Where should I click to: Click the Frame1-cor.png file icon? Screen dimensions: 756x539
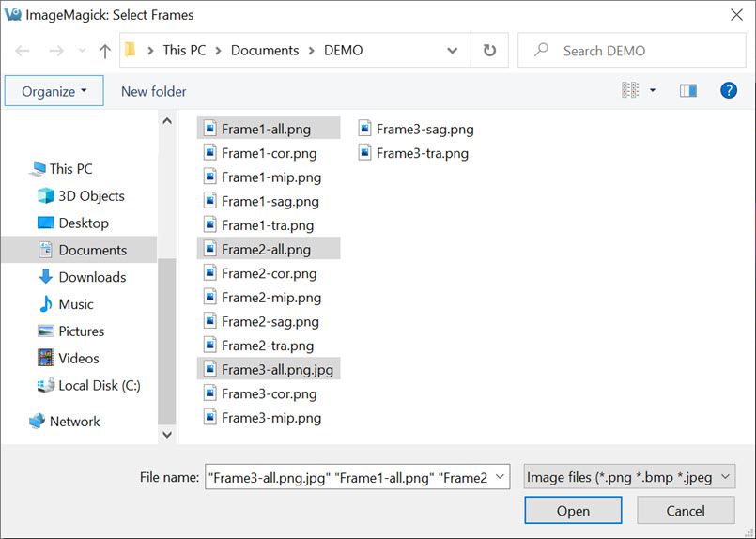pos(210,153)
